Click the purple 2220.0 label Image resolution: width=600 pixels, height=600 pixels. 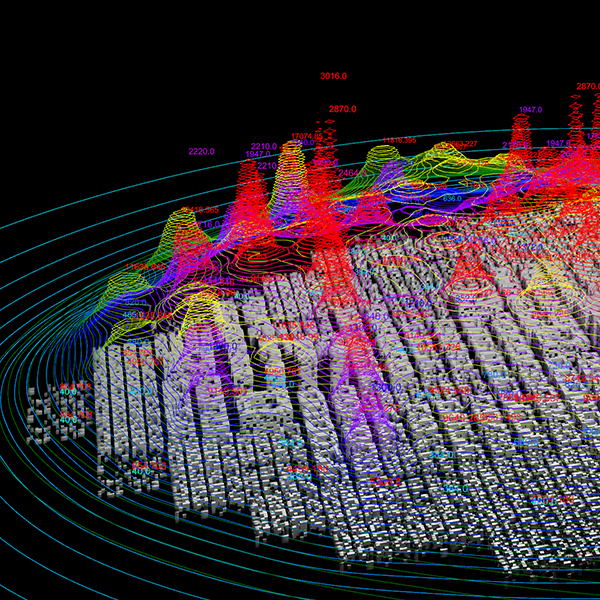201,152
